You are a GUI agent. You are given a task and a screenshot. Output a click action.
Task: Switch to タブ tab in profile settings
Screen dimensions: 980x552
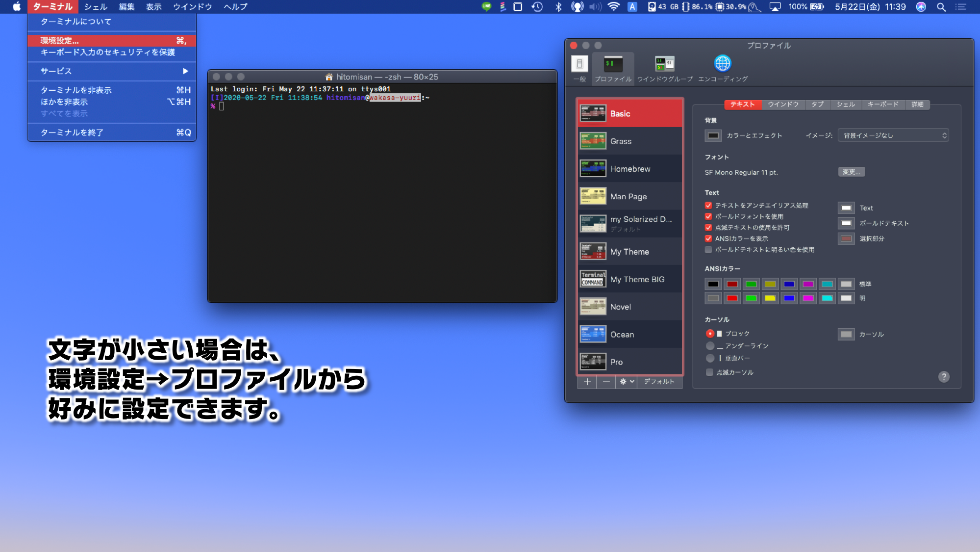tap(817, 105)
